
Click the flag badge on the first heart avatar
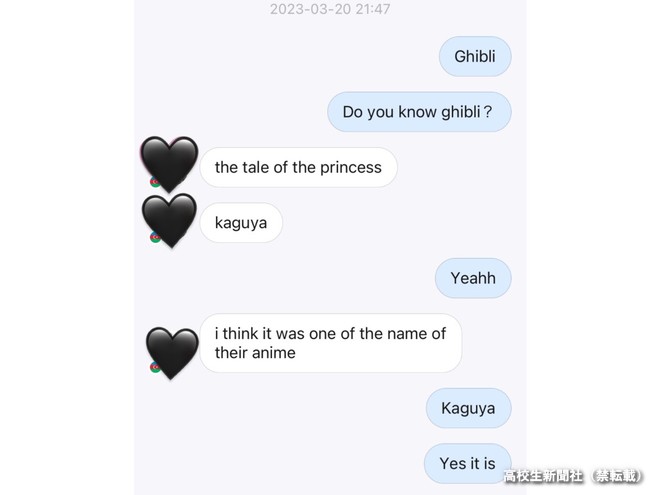154,182
